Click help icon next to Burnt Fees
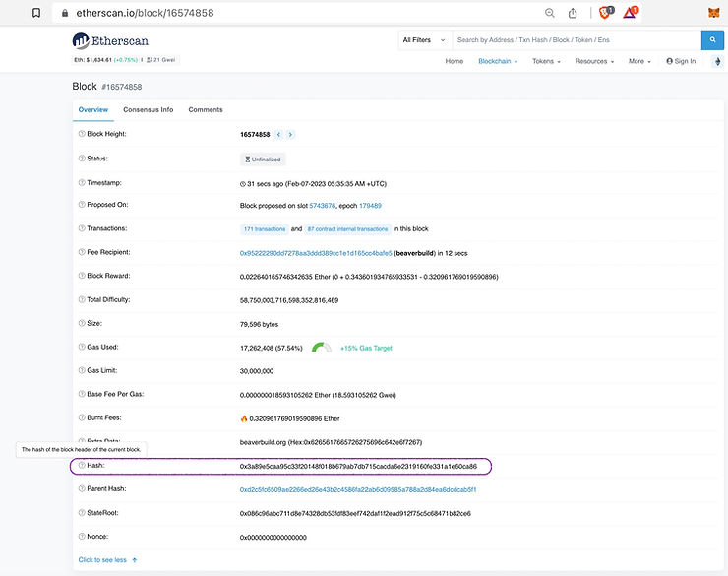Viewport: 728px width, 576px height. (82, 417)
